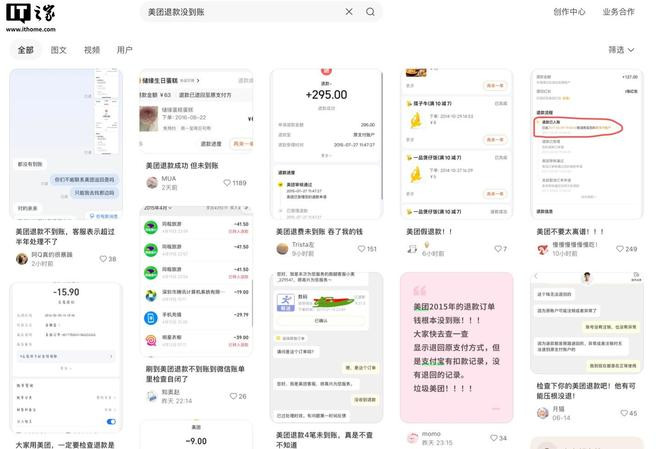The image size is (660, 449).
Task: Like the post 美团不要太离谱
Action: 620,249
